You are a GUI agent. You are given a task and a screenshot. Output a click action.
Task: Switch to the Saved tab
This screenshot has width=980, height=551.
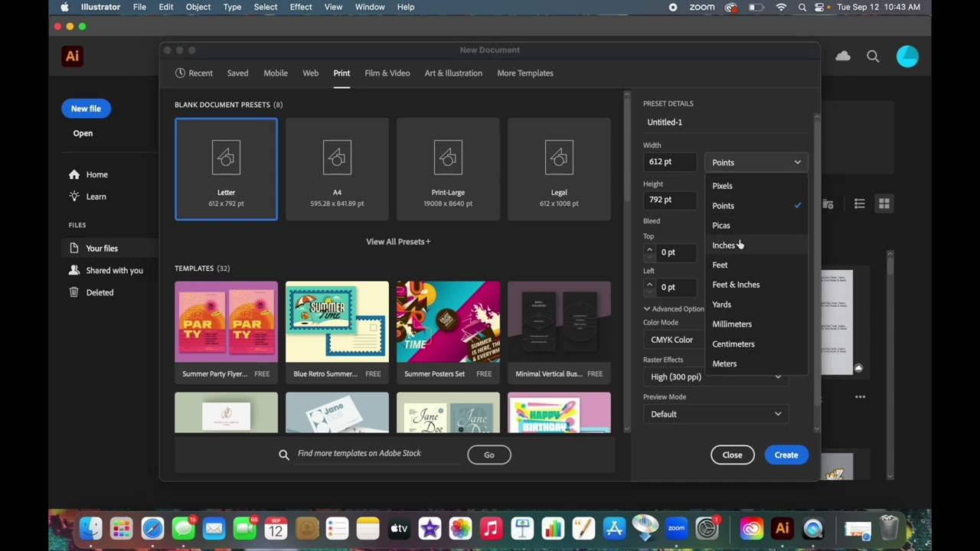pyautogui.click(x=237, y=73)
